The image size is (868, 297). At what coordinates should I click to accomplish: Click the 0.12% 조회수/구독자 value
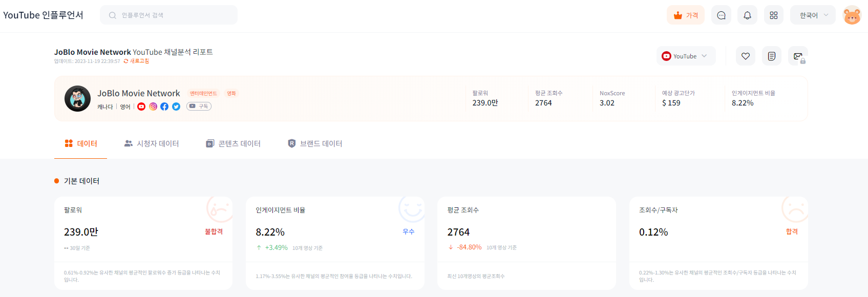[x=653, y=232]
